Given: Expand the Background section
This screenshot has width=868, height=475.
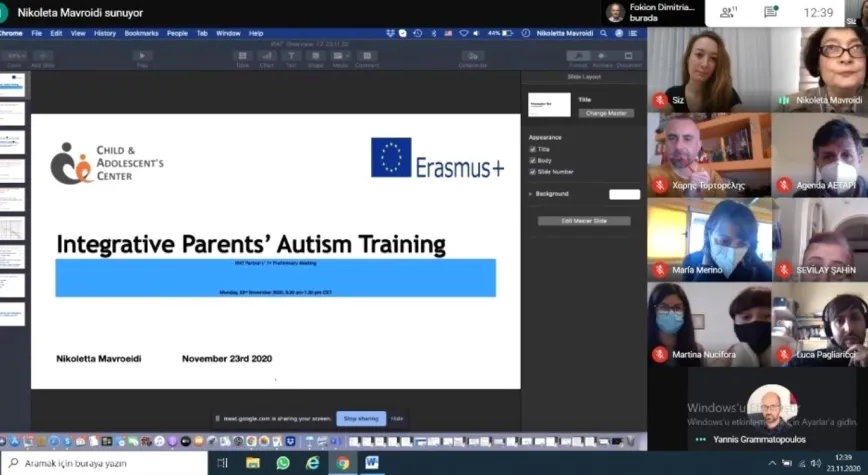Looking at the screenshot, I should pyautogui.click(x=531, y=194).
